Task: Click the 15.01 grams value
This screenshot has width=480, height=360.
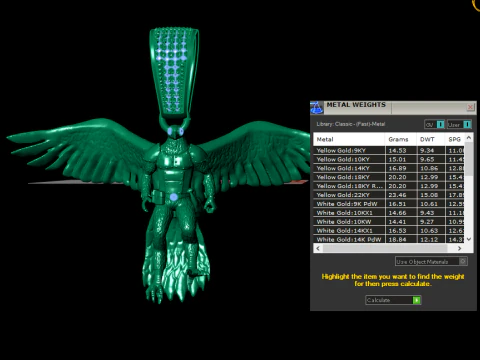Action: [x=397, y=159]
